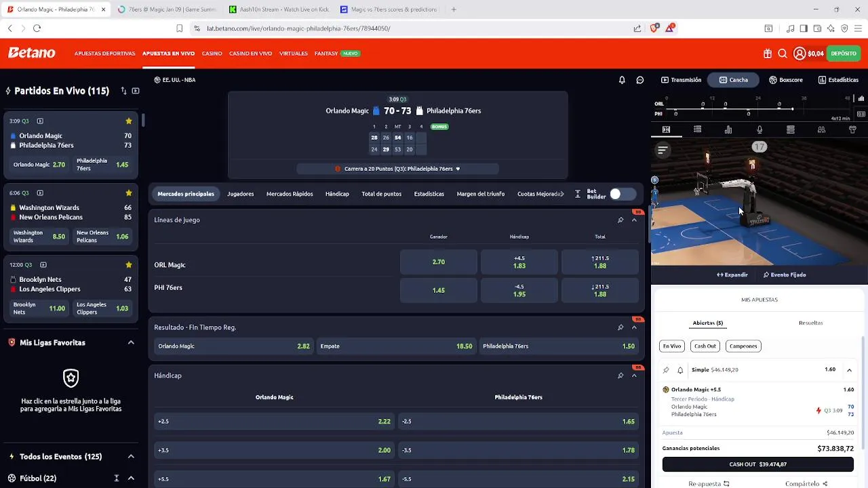Select the court view icon tab in tracker
The width and height of the screenshot is (868, 488).
(666, 129)
